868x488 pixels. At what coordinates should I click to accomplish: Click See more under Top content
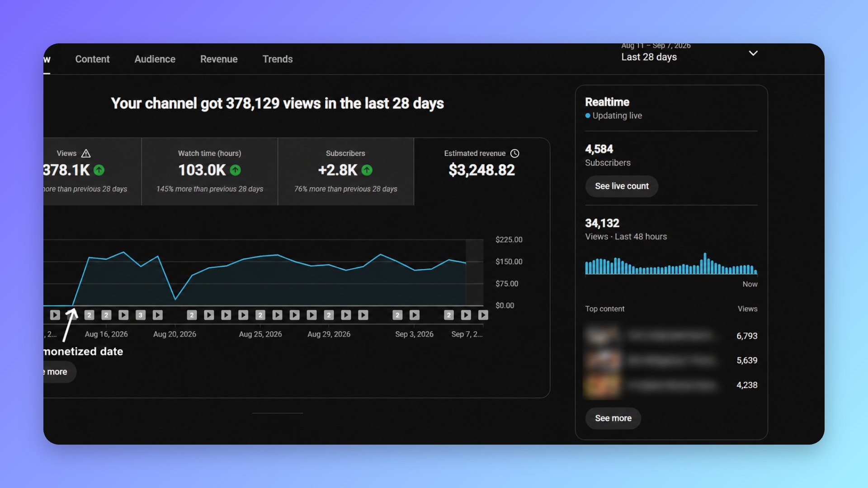(613, 418)
